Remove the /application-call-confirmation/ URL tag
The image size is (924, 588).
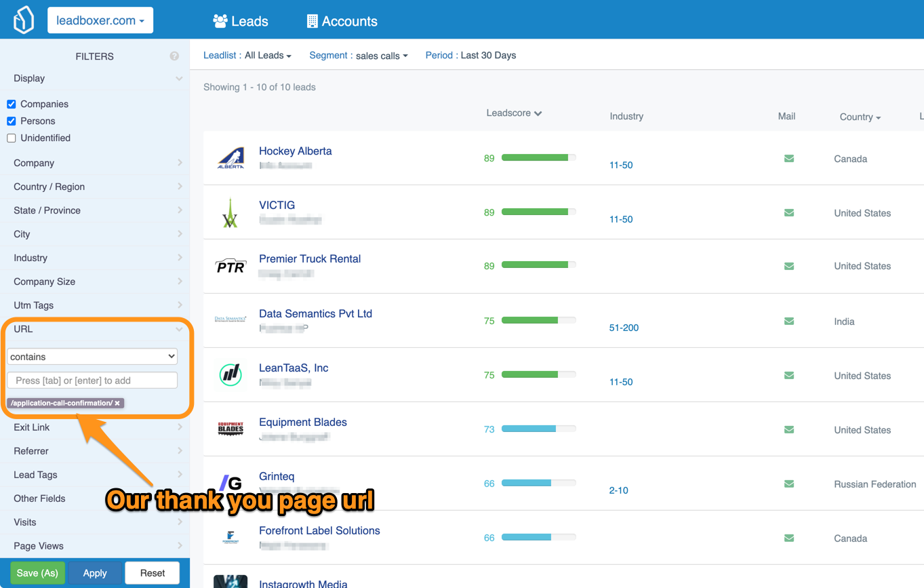pyautogui.click(x=117, y=403)
